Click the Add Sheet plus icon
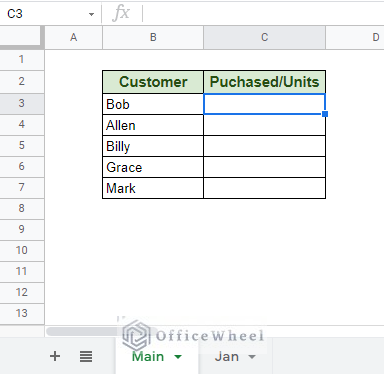The width and height of the screenshot is (384, 374). pyautogui.click(x=55, y=356)
